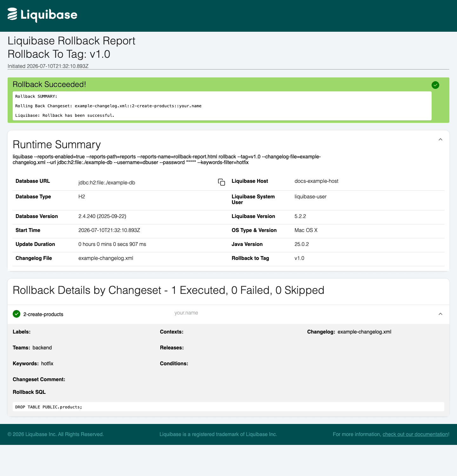457x476 pixels.
Task: Click the Liquibase logo in the header
Action: [x=42, y=15]
